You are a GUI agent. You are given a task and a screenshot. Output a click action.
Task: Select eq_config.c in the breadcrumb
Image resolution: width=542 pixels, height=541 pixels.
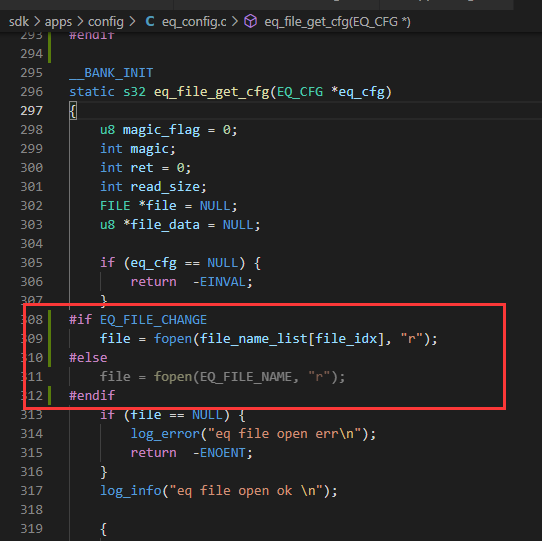[194, 22]
